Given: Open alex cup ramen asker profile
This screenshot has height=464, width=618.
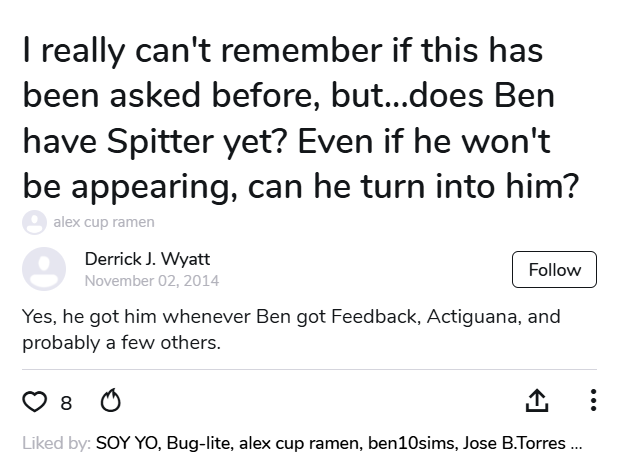Looking at the screenshot, I should tap(103, 221).
